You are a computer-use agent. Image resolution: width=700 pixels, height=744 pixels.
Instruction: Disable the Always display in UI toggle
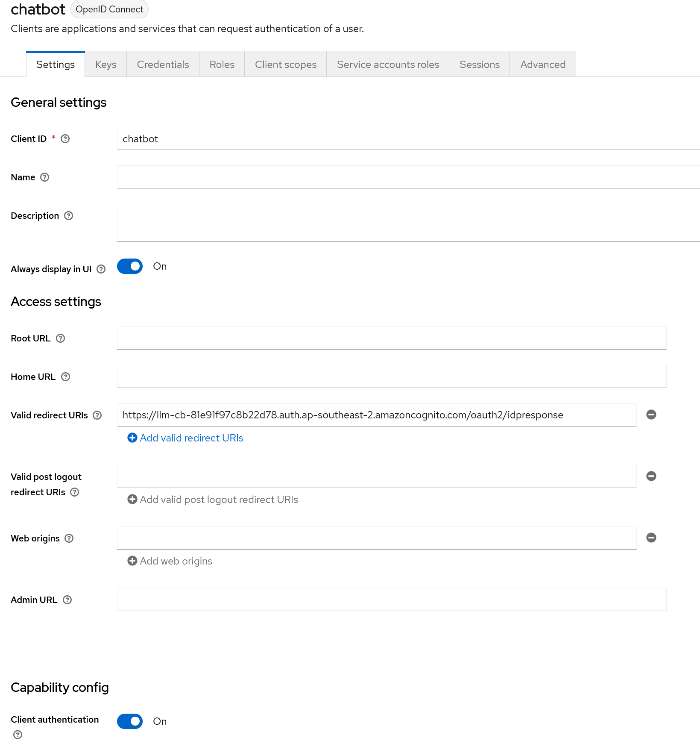[x=129, y=266]
